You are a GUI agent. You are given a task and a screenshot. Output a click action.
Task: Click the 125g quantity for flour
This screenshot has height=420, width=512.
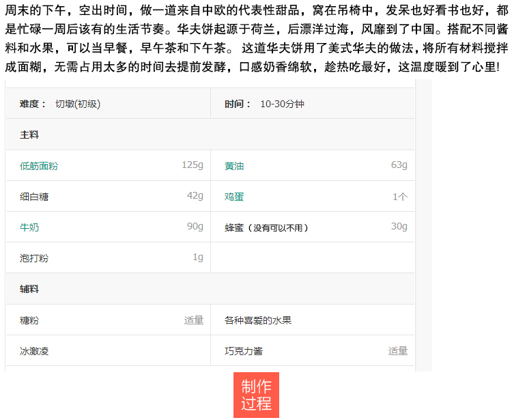193,165
